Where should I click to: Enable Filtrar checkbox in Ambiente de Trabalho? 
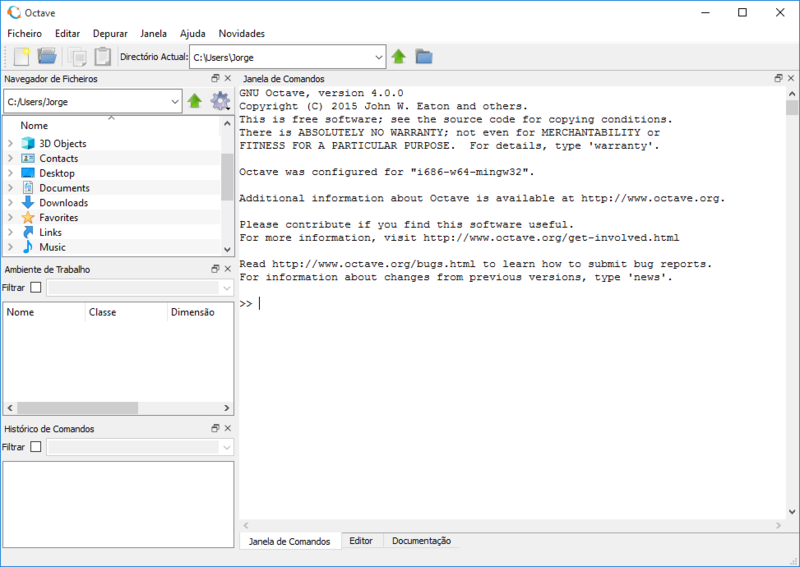pyautogui.click(x=36, y=287)
